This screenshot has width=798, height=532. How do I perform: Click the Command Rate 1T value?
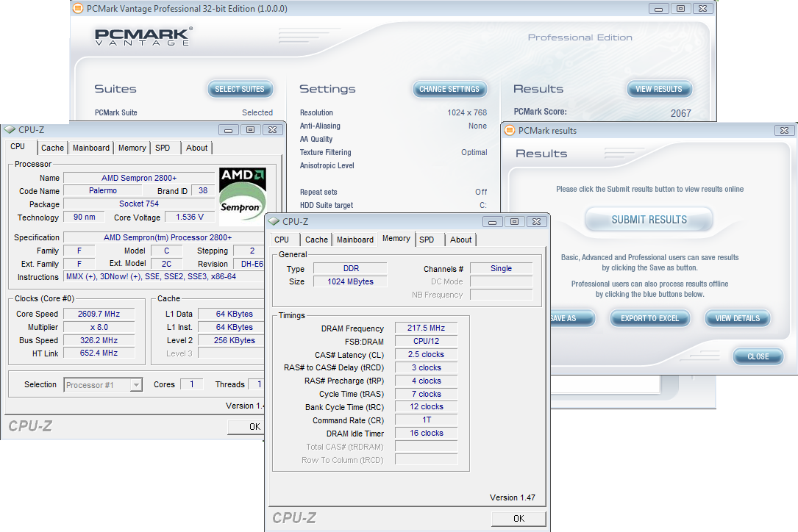[x=426, y=420]
